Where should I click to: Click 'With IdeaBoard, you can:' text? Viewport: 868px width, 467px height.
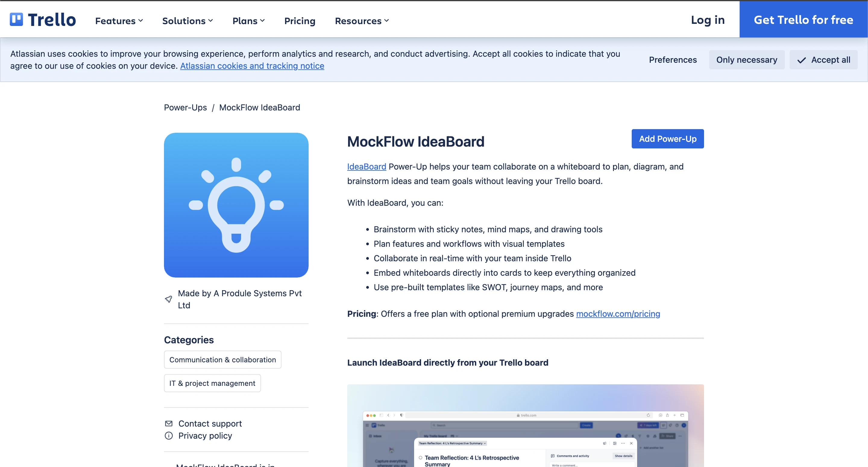coord(395,203)
